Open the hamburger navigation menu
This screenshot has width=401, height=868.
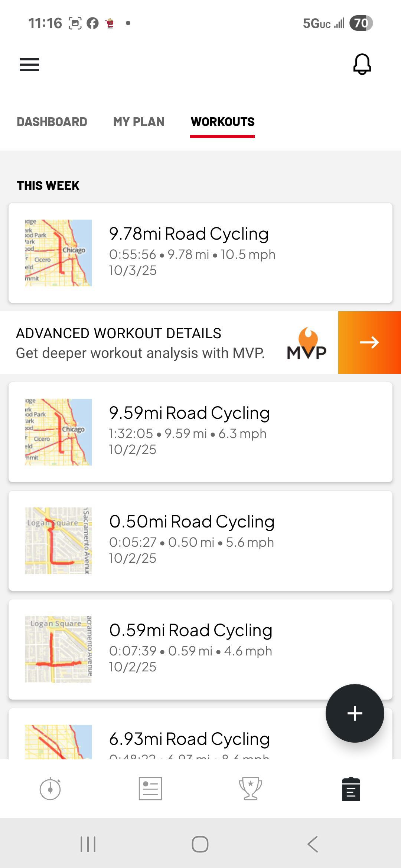tap(29, 65)
